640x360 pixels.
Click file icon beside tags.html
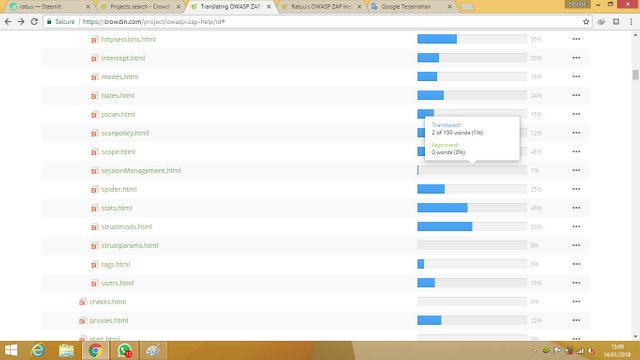click(x=94, y=265)
